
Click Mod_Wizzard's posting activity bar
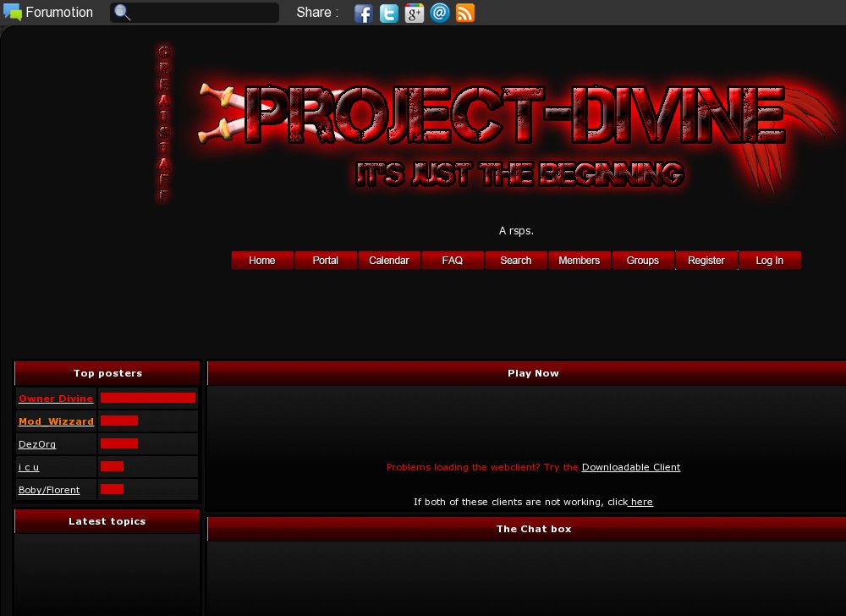[118, 420]
